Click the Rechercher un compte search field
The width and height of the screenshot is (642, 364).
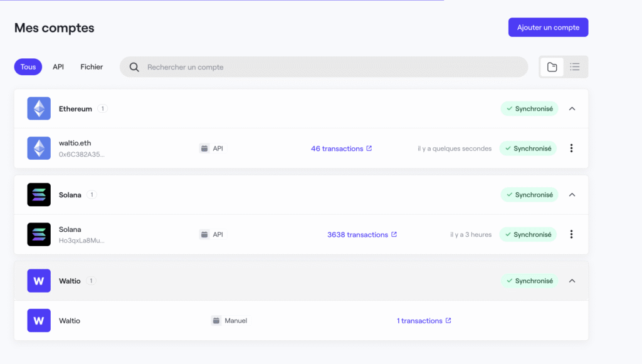[x=251, y=66]
